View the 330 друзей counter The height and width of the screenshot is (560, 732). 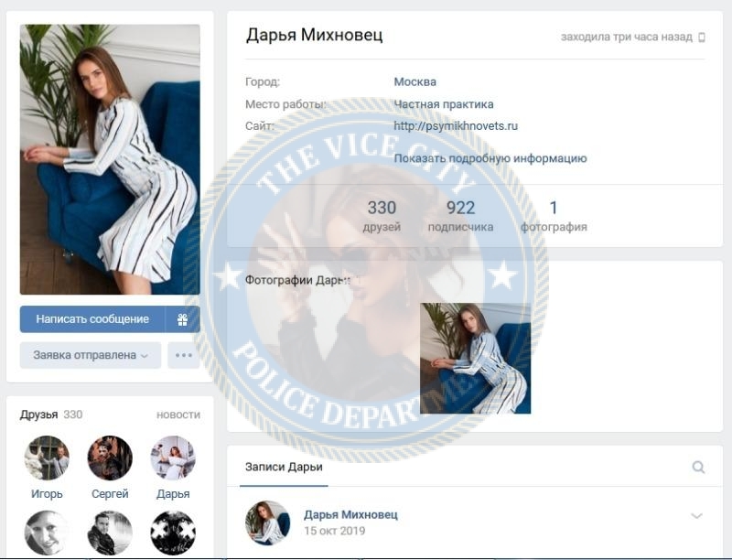click(382, 216)
